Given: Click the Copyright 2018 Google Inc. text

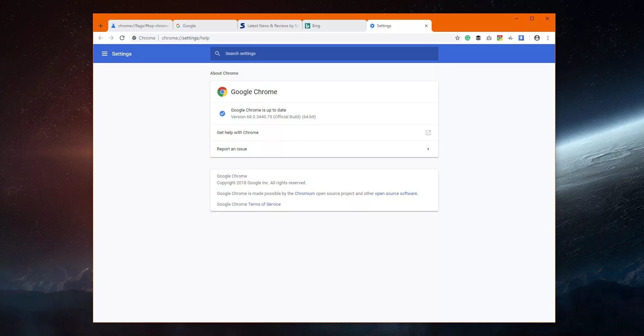Looking at the screenshot, I should pyautogui.click(x=261, y=183).
